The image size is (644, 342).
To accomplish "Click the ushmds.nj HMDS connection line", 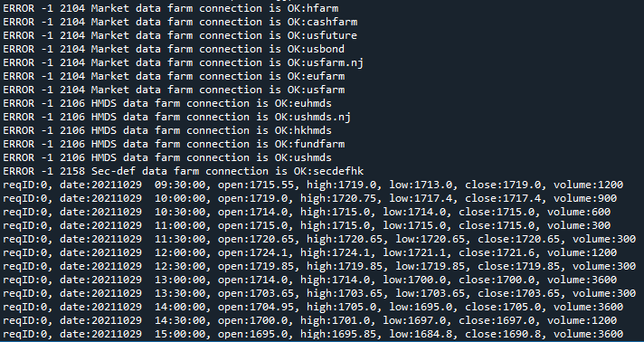I will (x=177, y=117).
